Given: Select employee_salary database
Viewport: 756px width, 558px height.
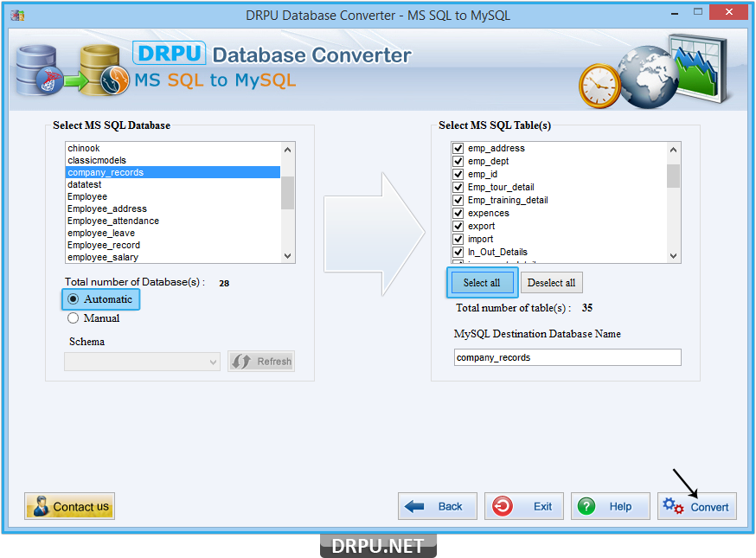Looking at the screenshot, I should (x=173, y=257).
